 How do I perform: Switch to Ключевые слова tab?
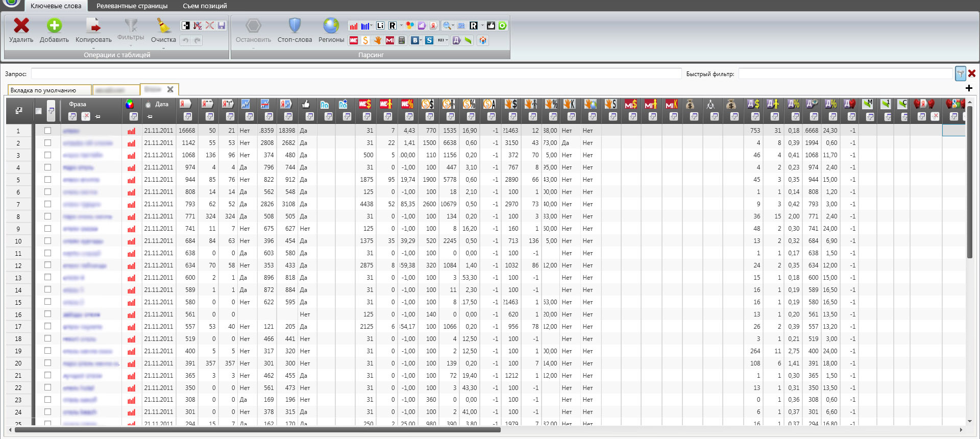coord(56,6)
